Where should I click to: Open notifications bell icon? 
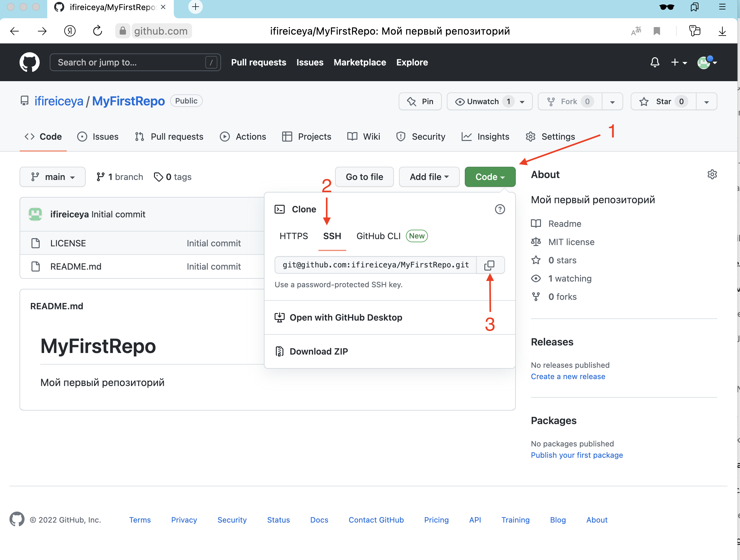(x=654, y=62)
